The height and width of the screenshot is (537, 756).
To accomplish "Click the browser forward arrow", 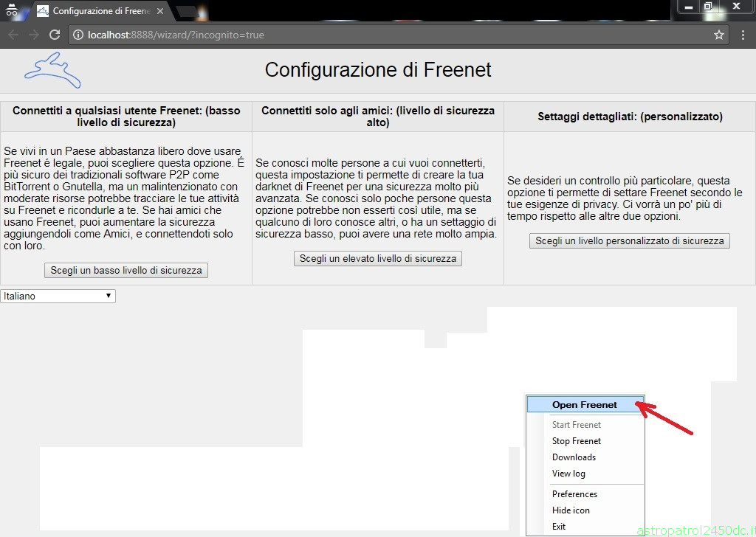I will pyautogui.click(x=34, y=35).
